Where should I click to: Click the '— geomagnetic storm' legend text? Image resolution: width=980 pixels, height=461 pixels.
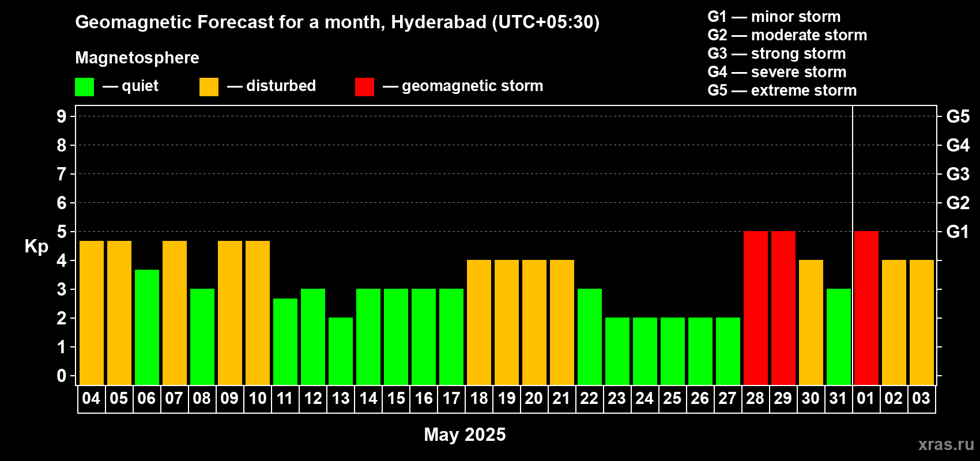click(x=463, y=86)
